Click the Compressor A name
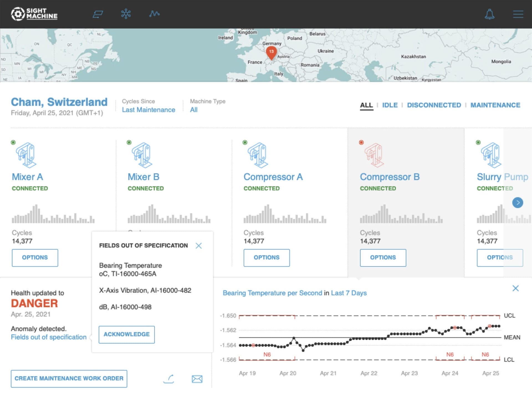The width and height of the screenshot is (532, 398). click(x=273, y=177)
